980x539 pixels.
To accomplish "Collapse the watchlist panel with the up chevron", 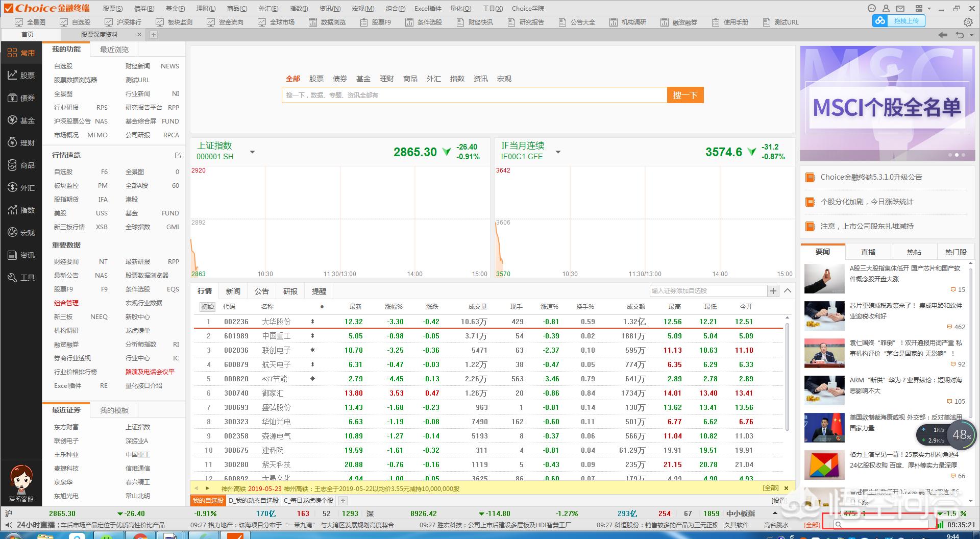I will coord(788,291).
